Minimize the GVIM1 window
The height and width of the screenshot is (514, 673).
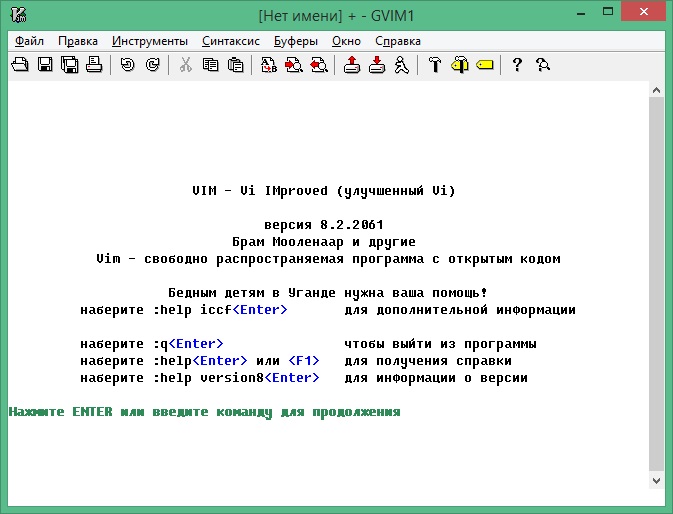point(581,12)
